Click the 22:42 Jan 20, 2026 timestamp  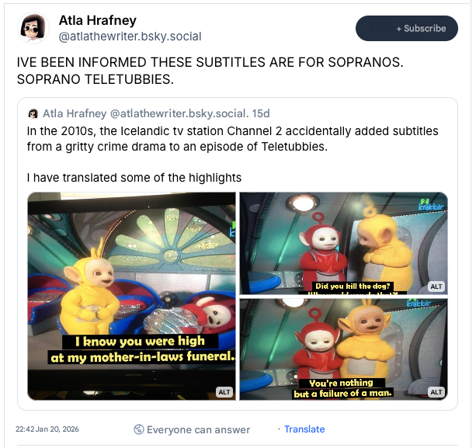[x=47, y=429]
